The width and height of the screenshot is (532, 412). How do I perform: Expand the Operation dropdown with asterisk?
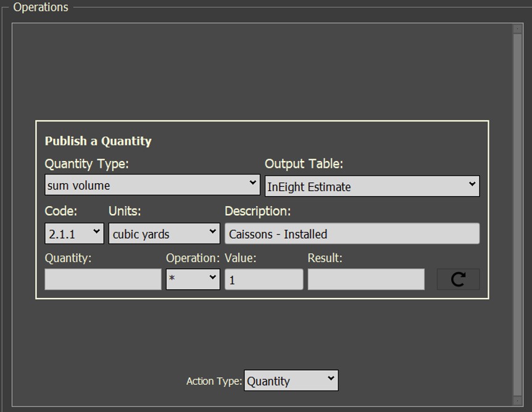(x=193, y=279)
